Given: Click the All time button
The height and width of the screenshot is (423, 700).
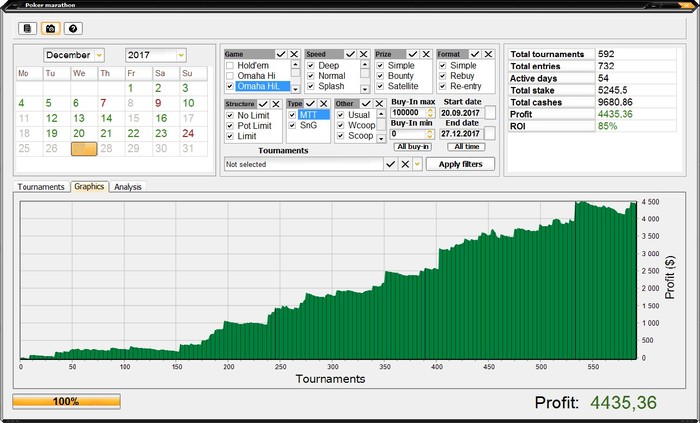Looking at the screenshot, I should tap(467, 147).
